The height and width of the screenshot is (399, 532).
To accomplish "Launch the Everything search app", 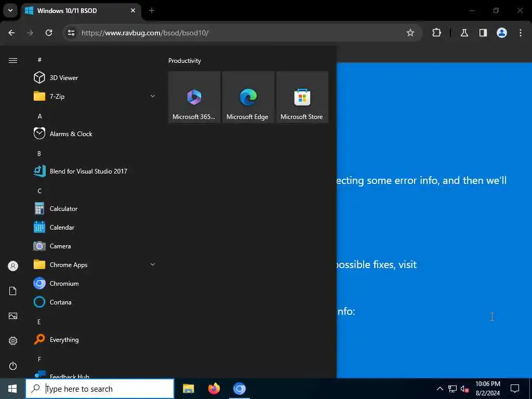I will (95, 340).
